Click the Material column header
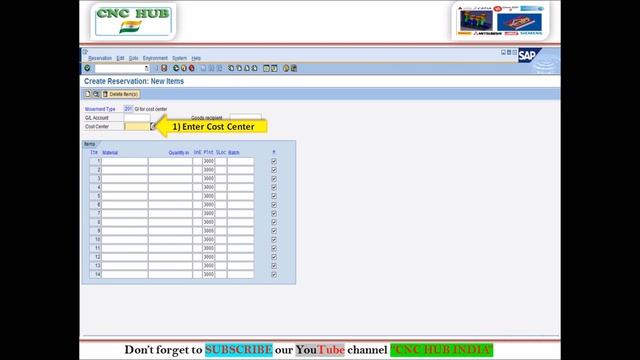The width and height of the screenshot is (640, 360). [x=110, y=153]
